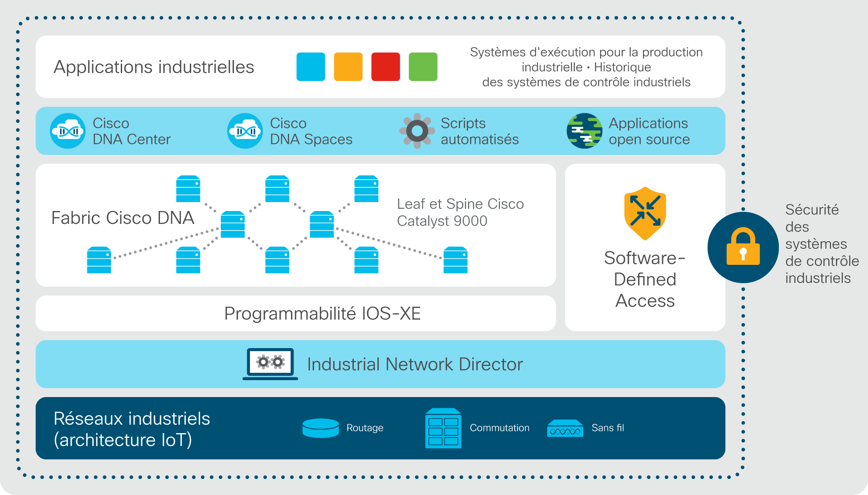Select the blue color square
868x495 pixels.
(x=311, y=67)
